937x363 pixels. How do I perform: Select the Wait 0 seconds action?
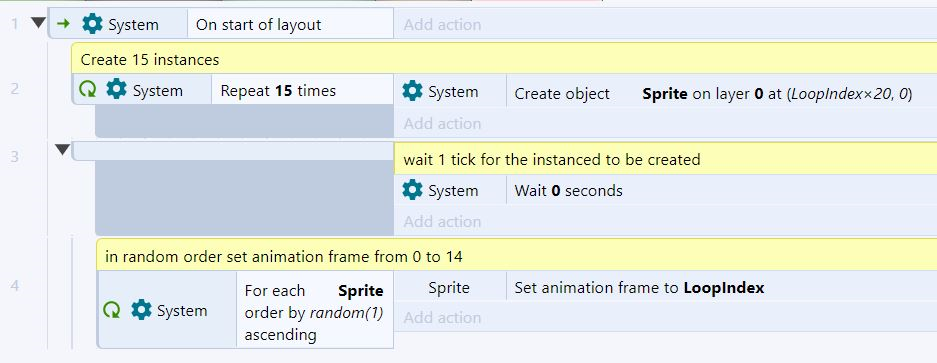[x=665, y=190]
